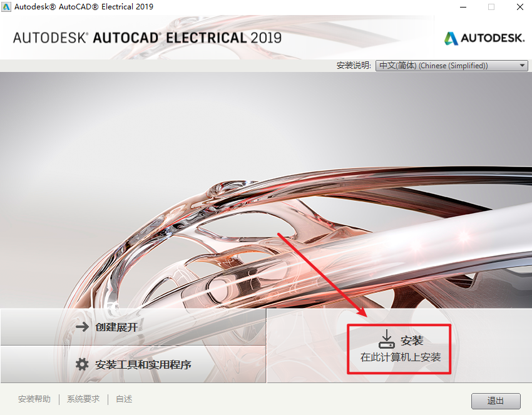The width and height of the screenshot is (532, 415).
Task: Click the gear icon for tools and utilities
Action: point(82,364)
